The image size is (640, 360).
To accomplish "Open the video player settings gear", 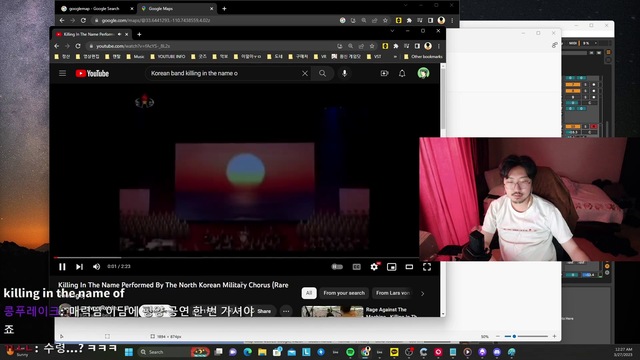I will [374, 267].
